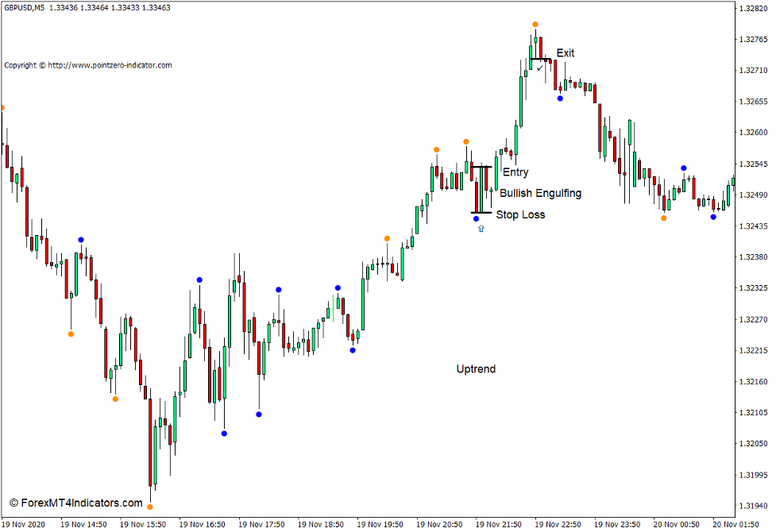Viewport: 776px width, 532px height.
Task: Click the 1.33463 close value in header
Action: [x=156, y=8]
